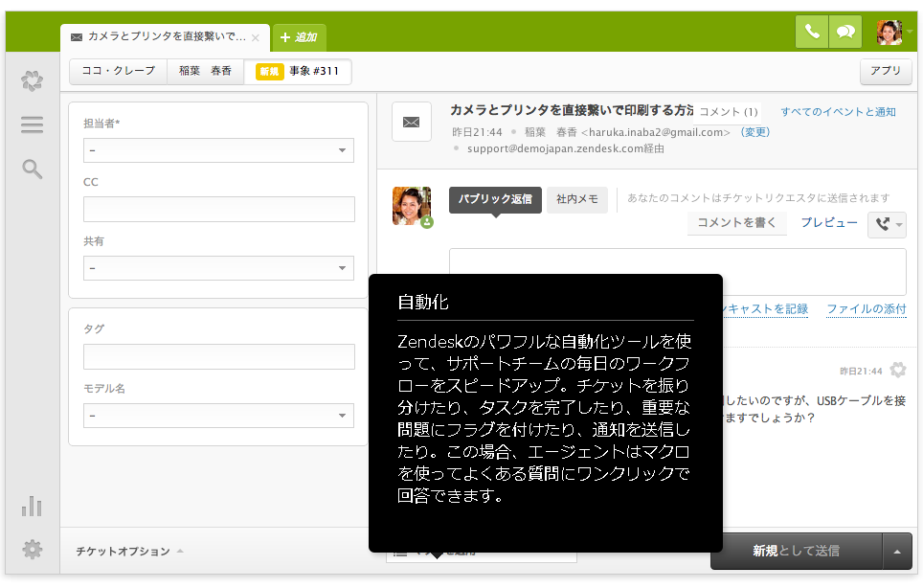Focus the タグ tags input field

(219, 356)
